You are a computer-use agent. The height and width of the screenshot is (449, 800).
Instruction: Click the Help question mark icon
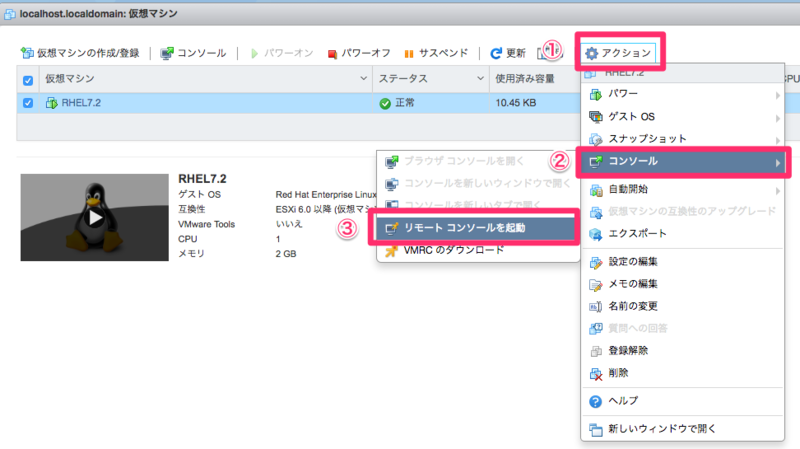click(x=595, y=402)
